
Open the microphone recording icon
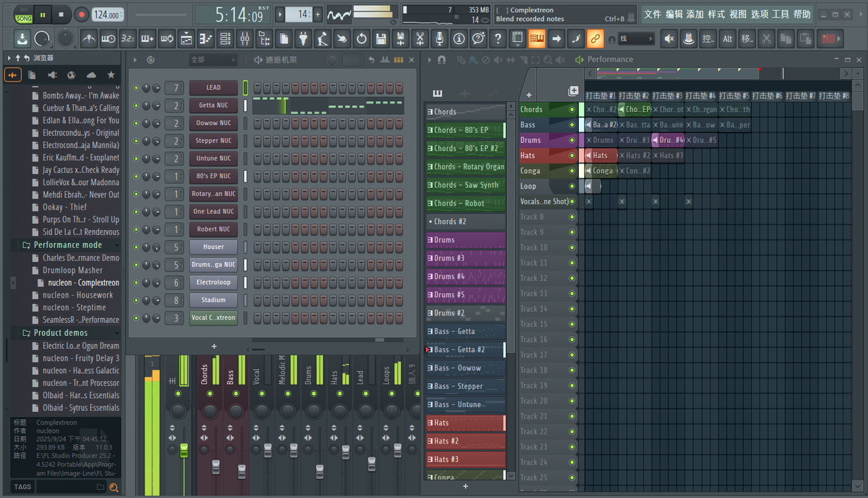pyautogui.click(x=440, y=39)
